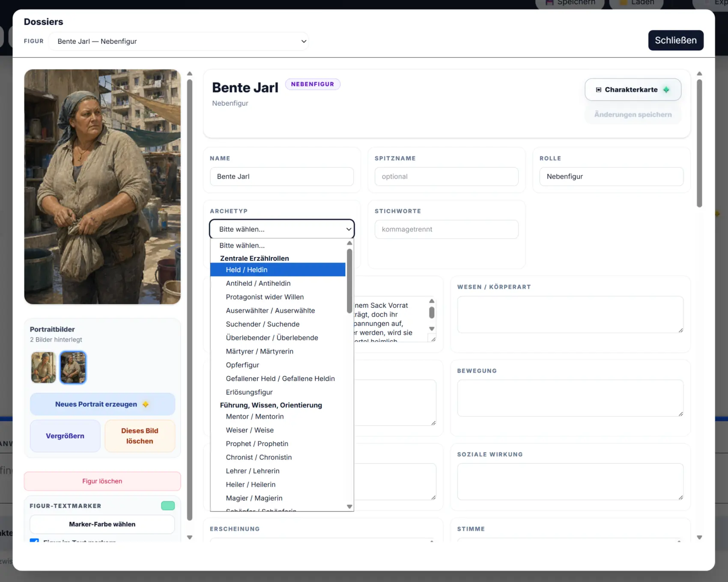Screen dimensions: 728x582
Task: Click the archetype list scroll-down arrow
Action: (x=349, y=507)
